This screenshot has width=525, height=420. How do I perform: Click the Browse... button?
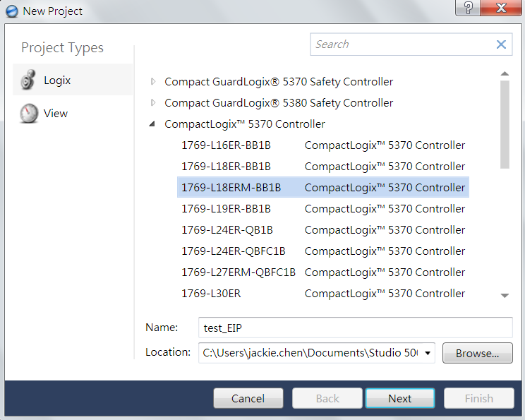[x=478, y=353]
